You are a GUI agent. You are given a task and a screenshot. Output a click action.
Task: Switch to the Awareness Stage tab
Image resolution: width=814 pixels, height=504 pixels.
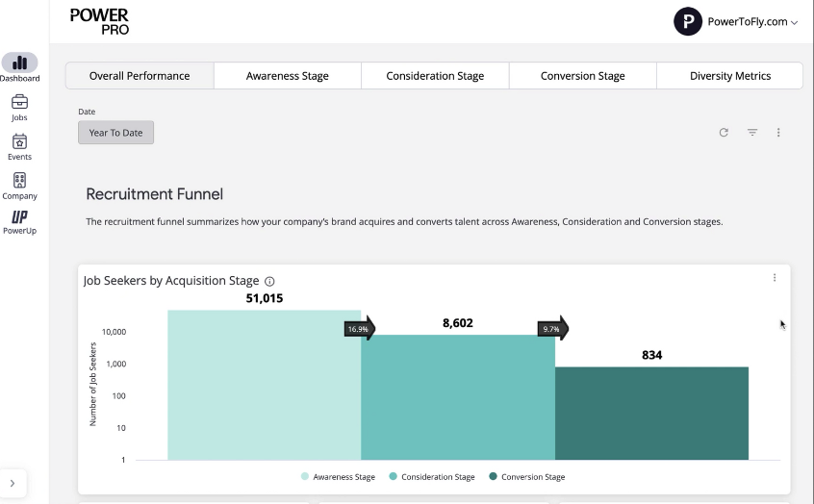tap(287, 76)
